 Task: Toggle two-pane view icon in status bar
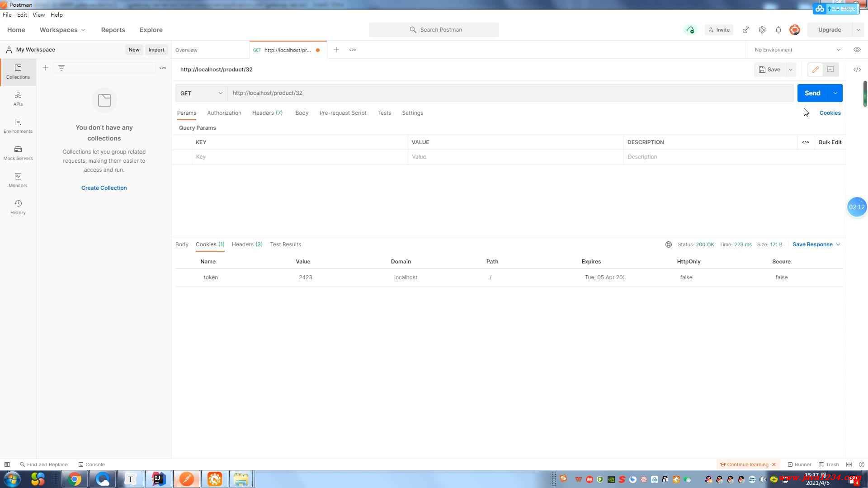(849, 465)
